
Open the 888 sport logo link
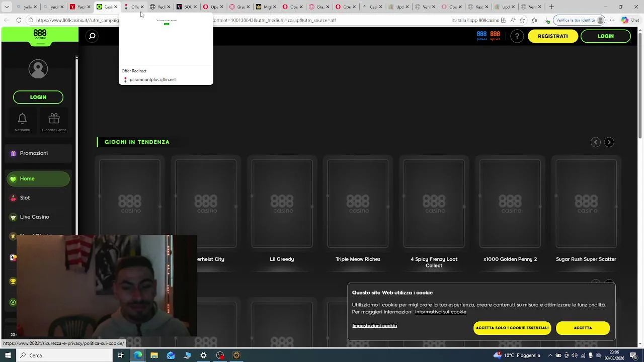pos(495,36)
